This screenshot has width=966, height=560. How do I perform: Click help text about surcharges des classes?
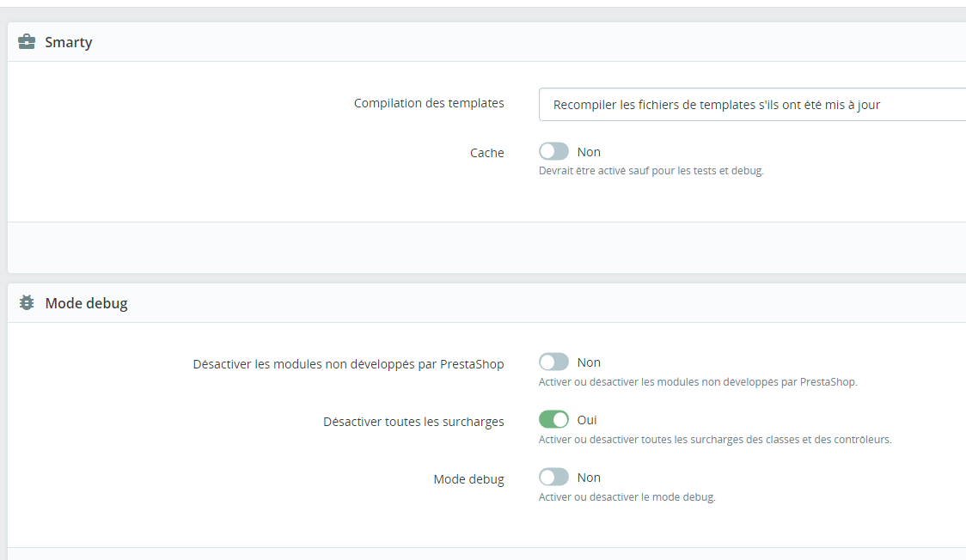(715, 440)
